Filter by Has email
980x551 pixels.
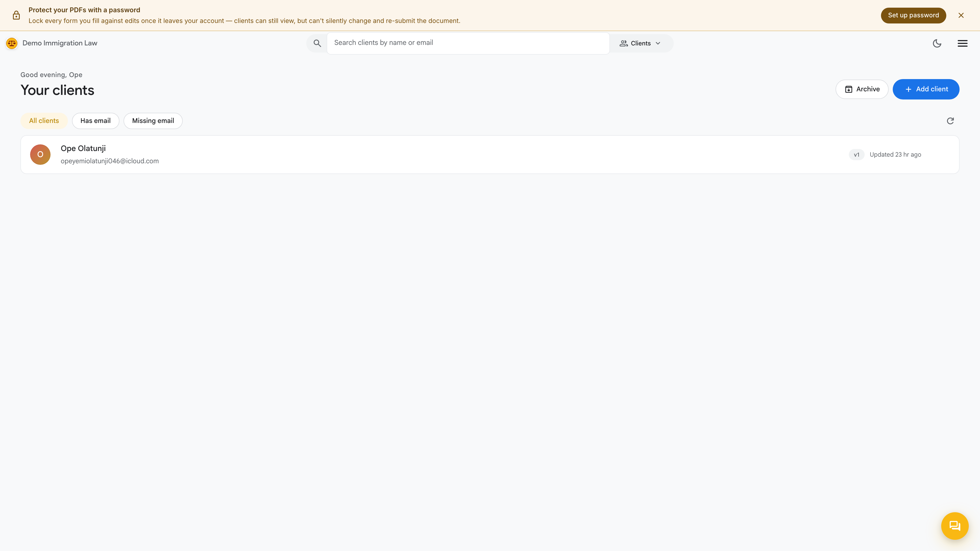[x=95, y=121]
